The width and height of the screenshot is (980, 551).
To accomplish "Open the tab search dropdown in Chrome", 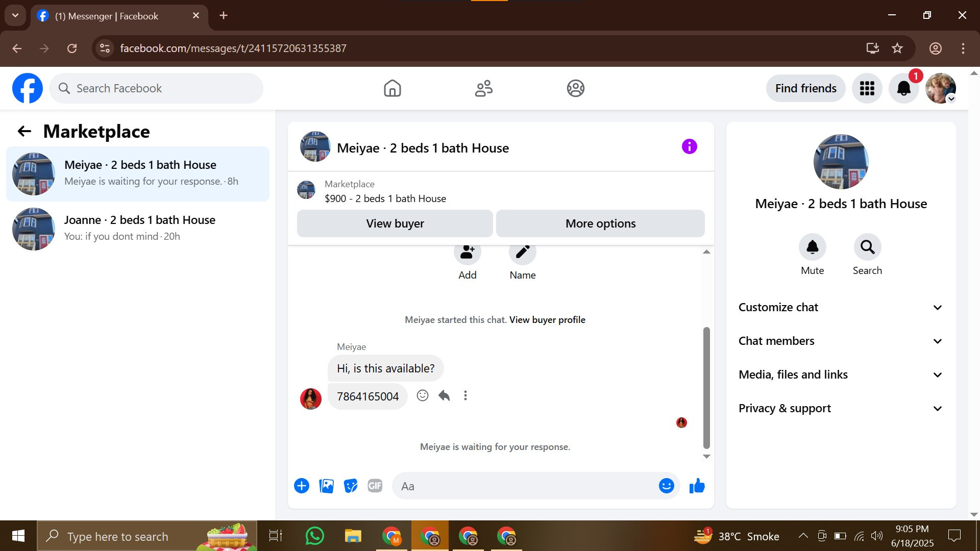I will point(15,15).
